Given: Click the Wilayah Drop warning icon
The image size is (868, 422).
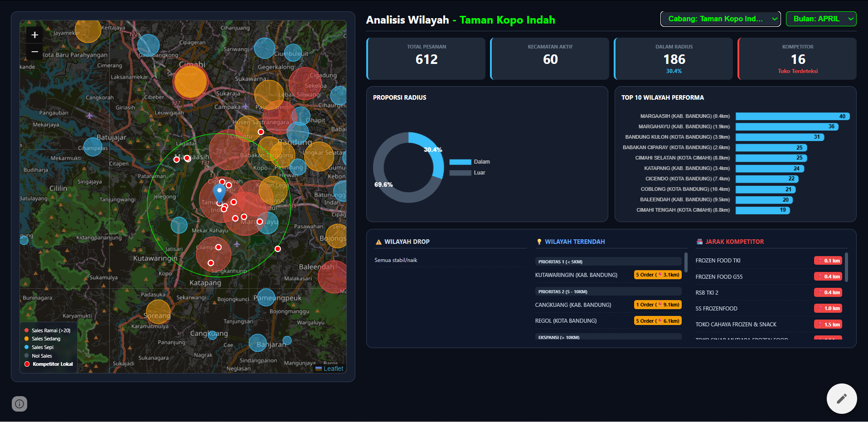Looking at the screenshot, I should click(378, 242).
